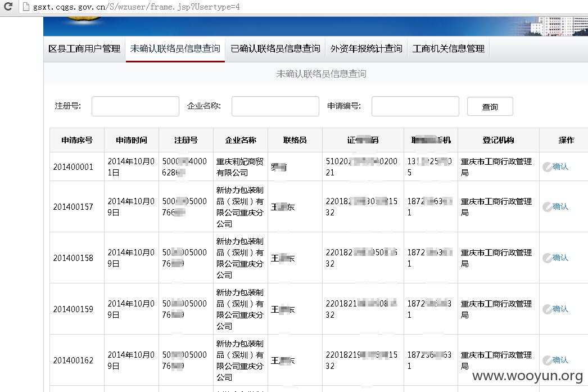
Task: Click the page icon in address bar
Action: [x=26, y=6]
